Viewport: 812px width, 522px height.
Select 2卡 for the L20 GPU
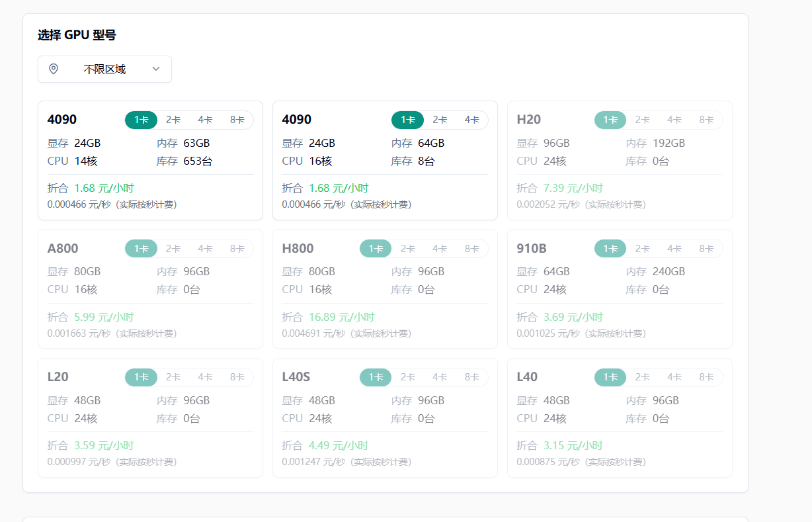(x=173, y=377)
